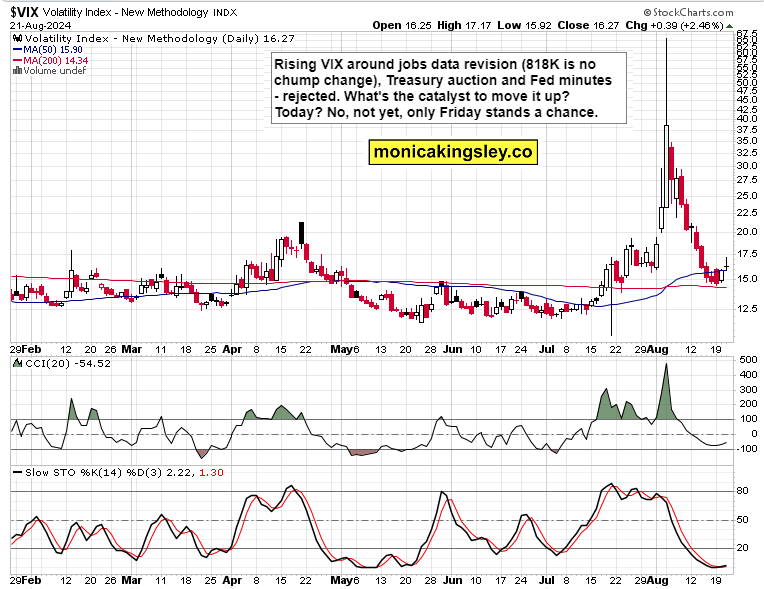Select the MA(50) 15.90 legend label
The height and width of the screenshot is (589, 764).
[54, 47]
